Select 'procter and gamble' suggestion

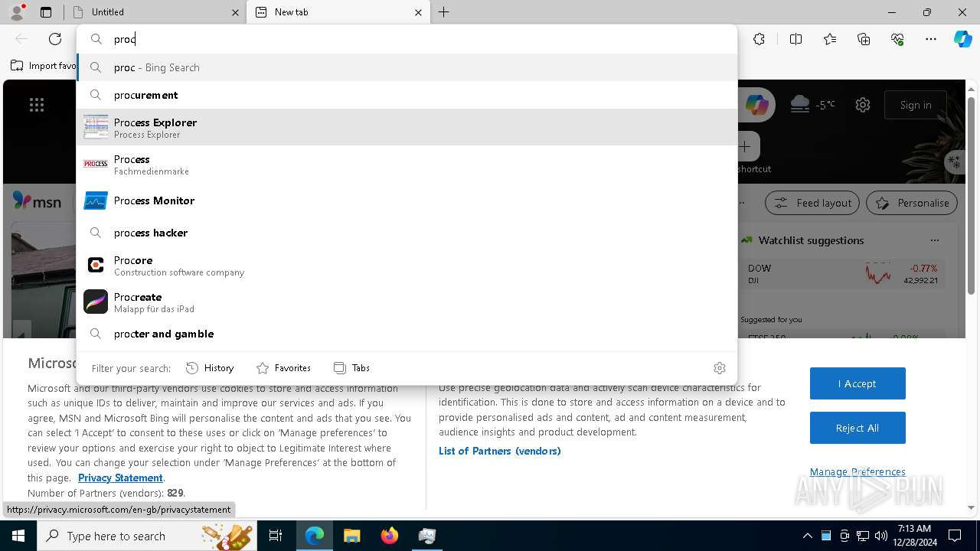click(407, 334)
